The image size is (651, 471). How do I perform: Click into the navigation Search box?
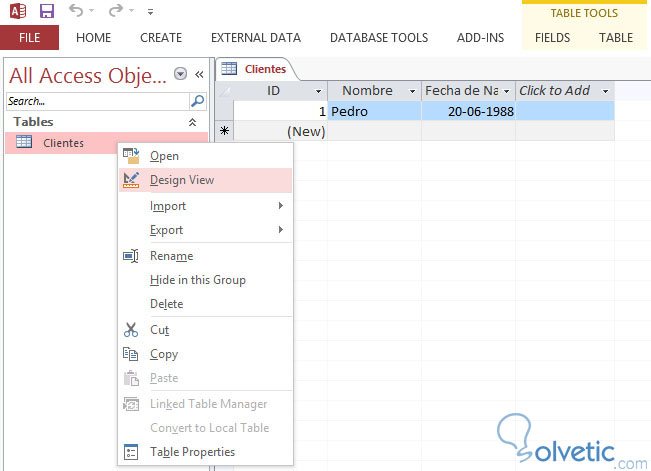point(98,101)
